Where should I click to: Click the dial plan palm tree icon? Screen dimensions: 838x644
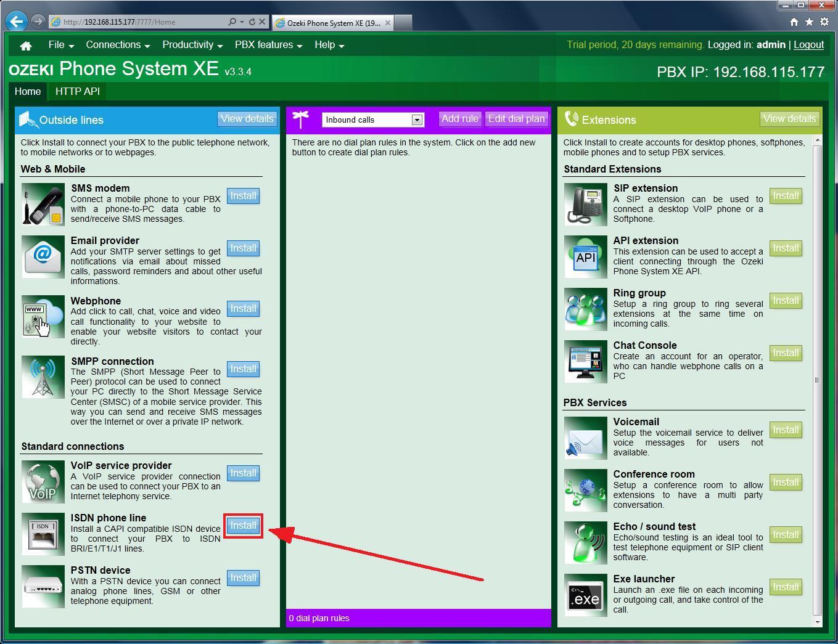[301, 119]
